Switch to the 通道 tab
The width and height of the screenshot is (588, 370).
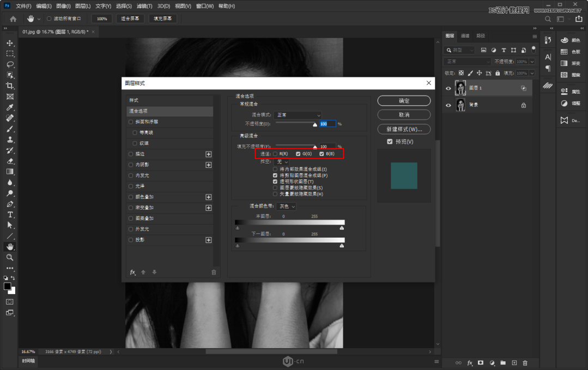click(465, 35)
